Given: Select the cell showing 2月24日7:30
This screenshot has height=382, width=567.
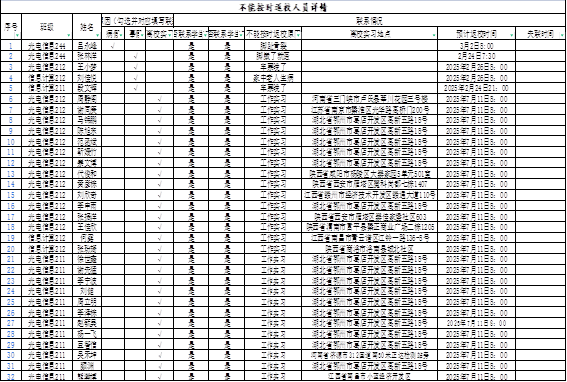Looking at the screenshot, I should pos(476,56).
